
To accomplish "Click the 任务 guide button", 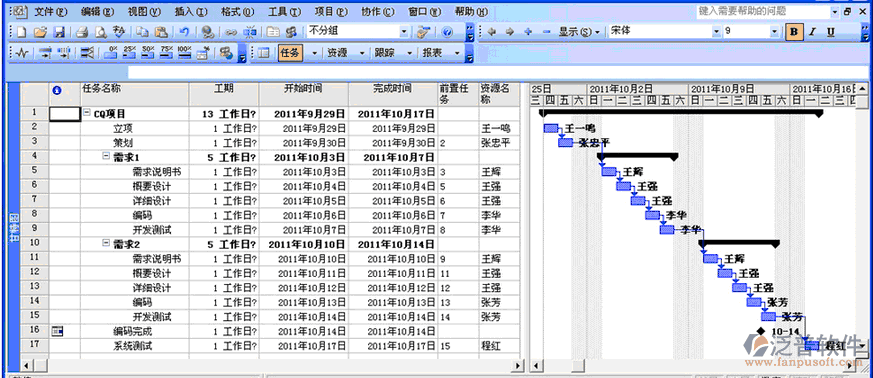I will 290,53.
